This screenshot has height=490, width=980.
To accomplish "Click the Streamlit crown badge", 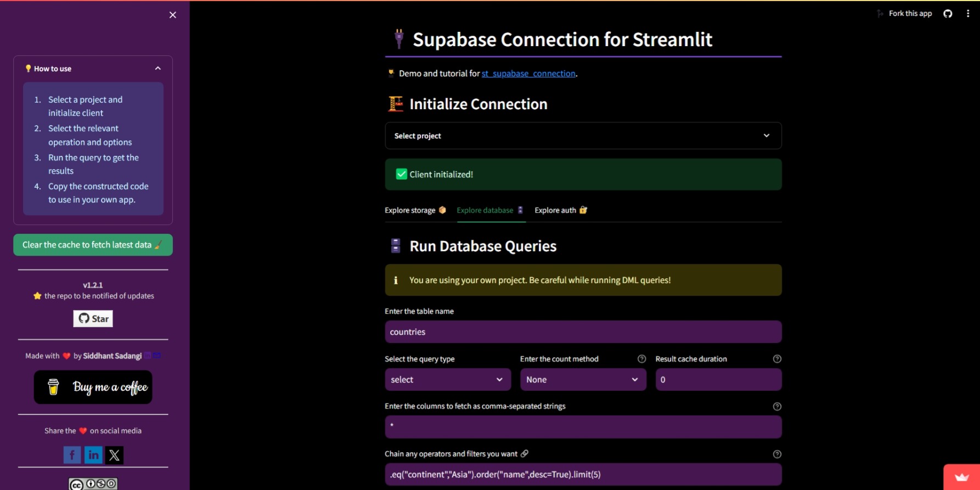I will click(961, 477).
